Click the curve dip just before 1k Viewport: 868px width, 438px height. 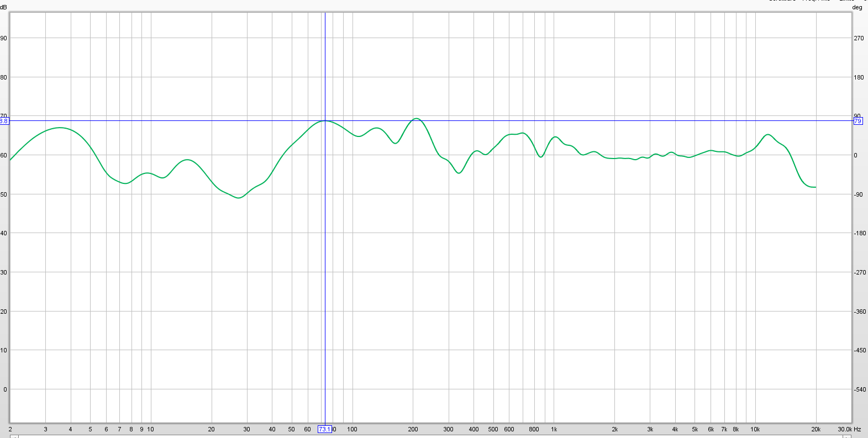[x=540, y=157]
